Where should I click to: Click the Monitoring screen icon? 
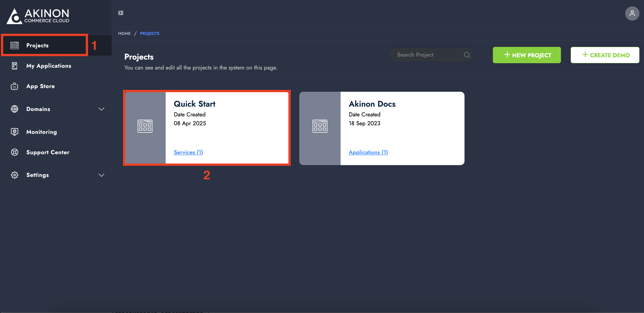point(15,132)
